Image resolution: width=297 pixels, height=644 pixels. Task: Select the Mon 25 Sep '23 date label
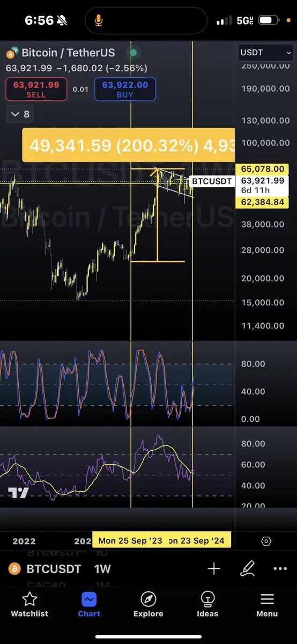pyautogui.click(x=130, y=540)
